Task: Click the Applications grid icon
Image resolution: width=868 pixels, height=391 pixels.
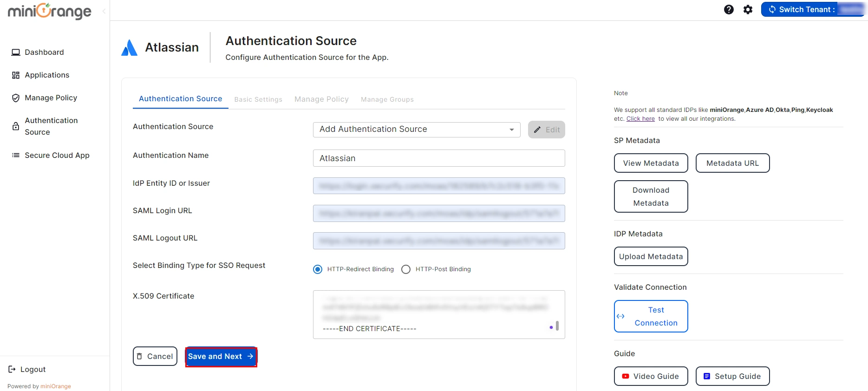Action: [x=16, y=75]
